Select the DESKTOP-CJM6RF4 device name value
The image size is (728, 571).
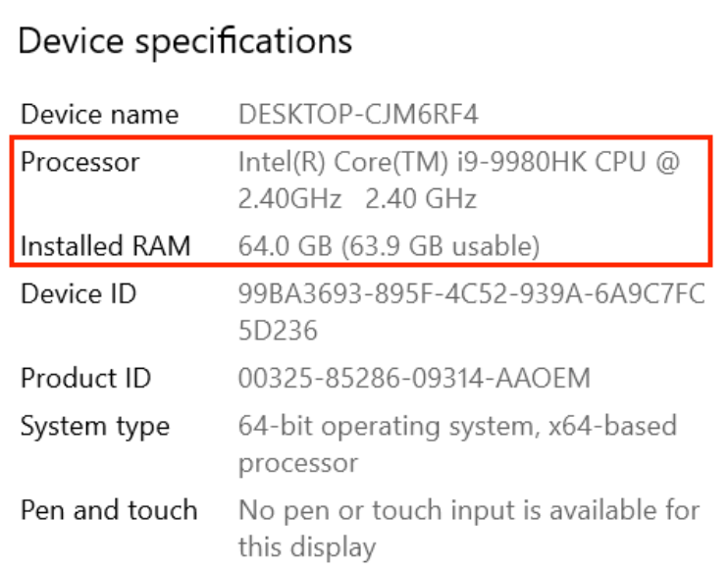(x=358, y=114)
